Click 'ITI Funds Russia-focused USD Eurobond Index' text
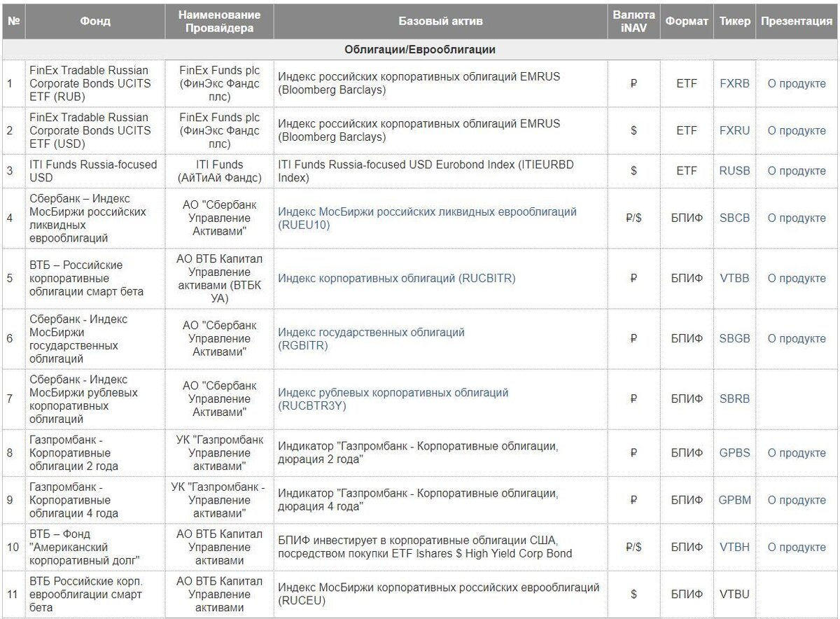 pos(426,171)
